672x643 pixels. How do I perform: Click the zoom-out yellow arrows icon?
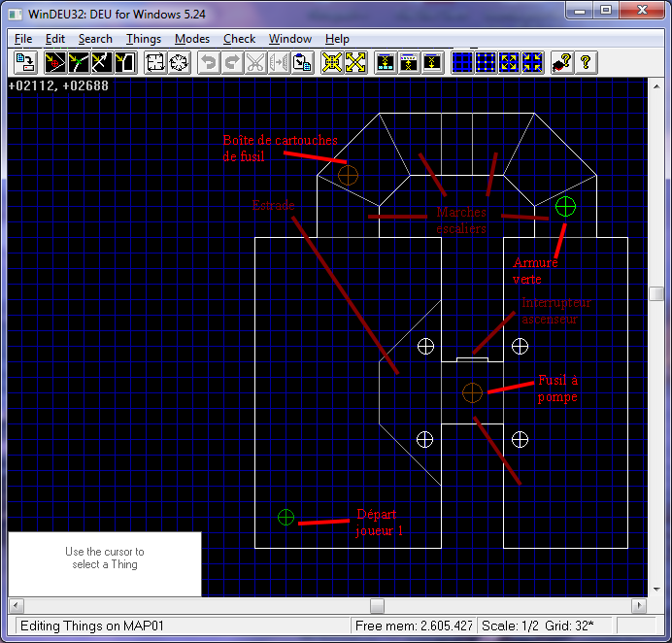[355, 62]
